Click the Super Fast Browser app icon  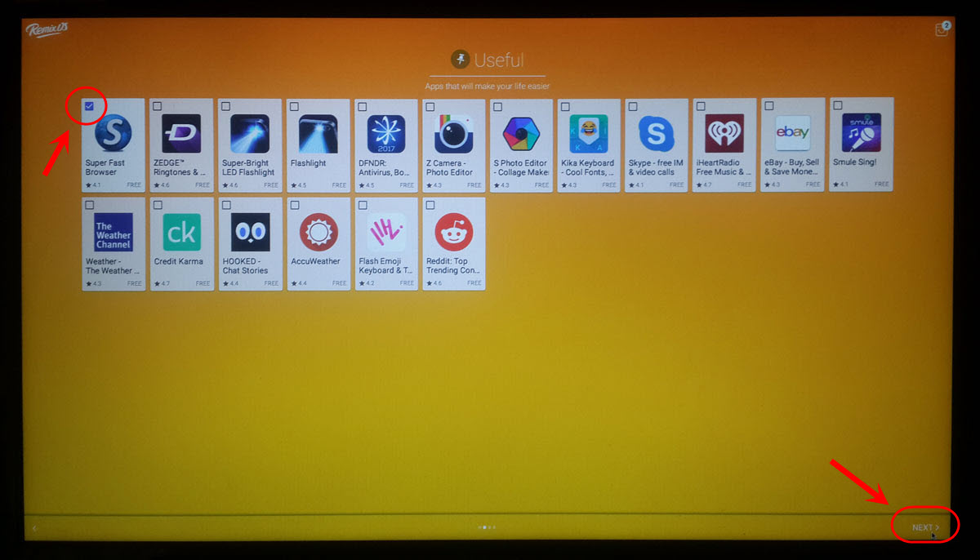[x=113, y=134]
